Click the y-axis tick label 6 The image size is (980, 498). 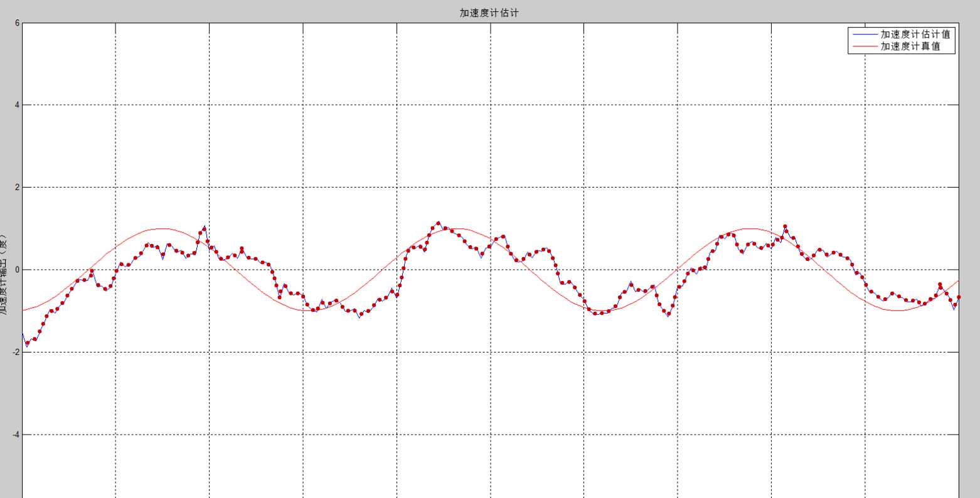tap(18, 23)
